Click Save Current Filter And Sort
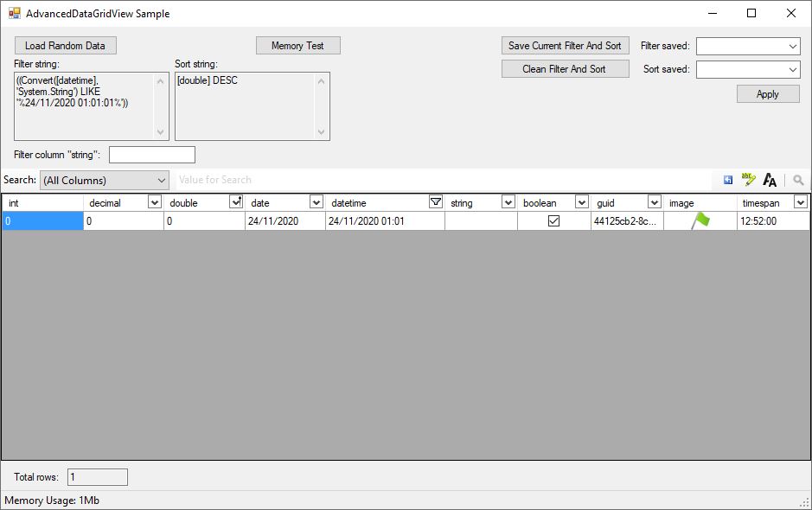 click(x=565, y=45)
